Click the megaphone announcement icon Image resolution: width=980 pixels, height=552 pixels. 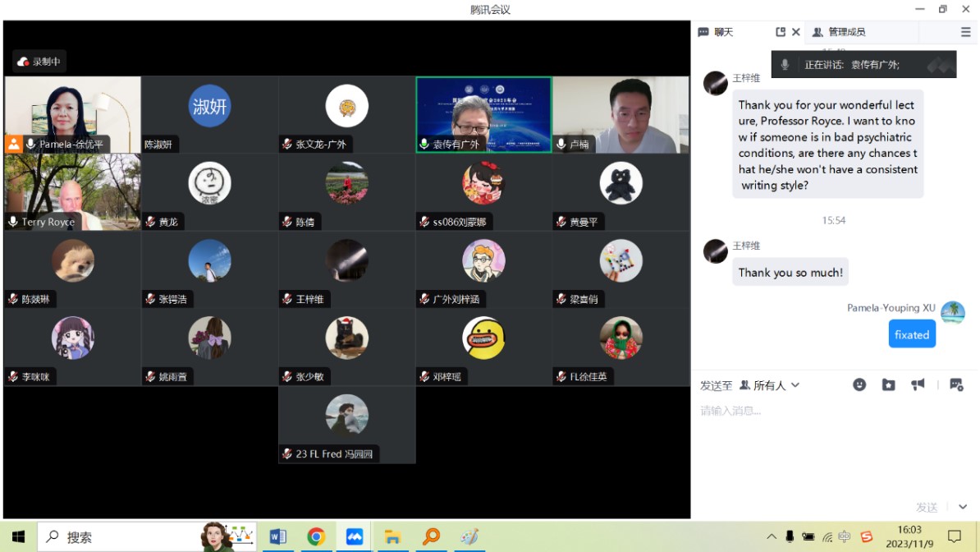point(918,384)
